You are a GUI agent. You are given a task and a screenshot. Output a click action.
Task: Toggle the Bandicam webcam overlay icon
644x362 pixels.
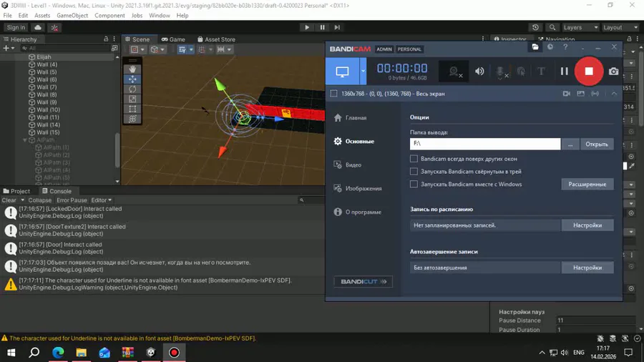tap(454, 72)
